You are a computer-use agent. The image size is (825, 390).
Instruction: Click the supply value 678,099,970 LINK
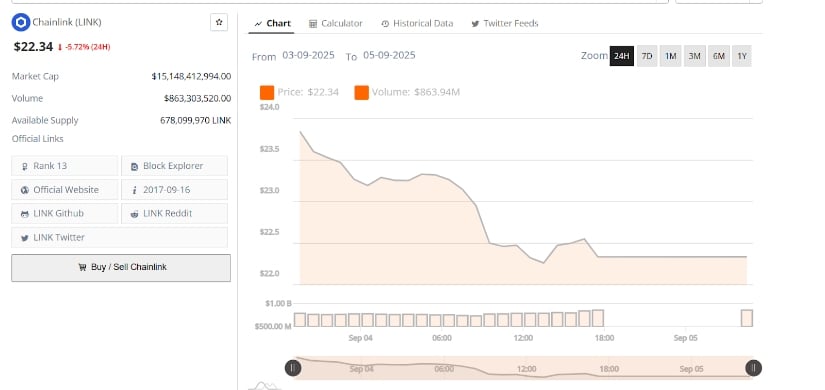tap(195, 121)
